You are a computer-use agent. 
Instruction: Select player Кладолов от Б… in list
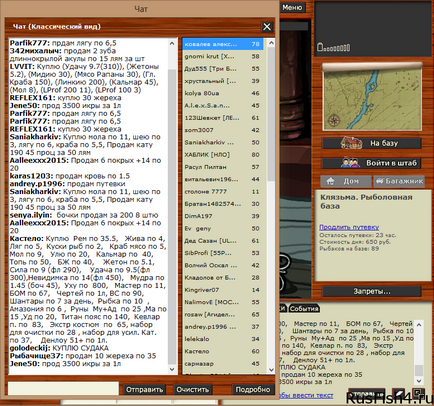point(223,278)
